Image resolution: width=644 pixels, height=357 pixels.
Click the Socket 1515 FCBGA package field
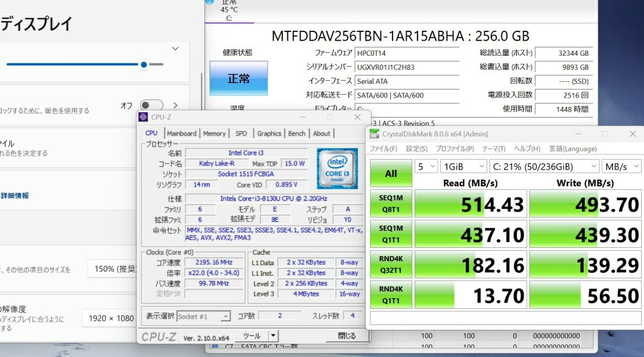point(246,174)
